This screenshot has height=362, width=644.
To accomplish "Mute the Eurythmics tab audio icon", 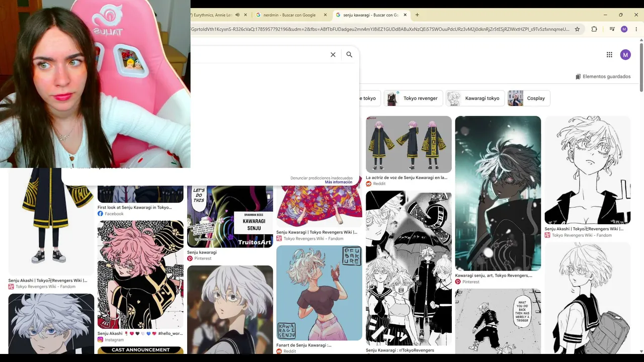I will pyautogui.click(x=237, y=15).
